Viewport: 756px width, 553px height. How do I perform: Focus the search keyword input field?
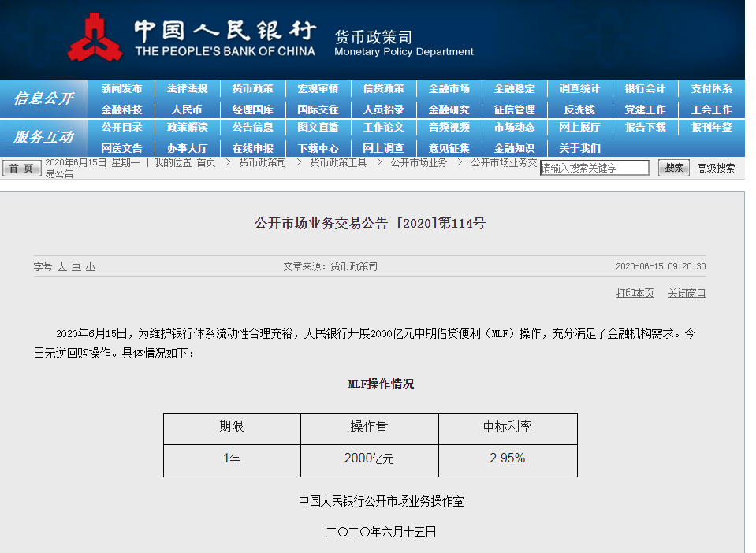pyautogui.click(x=594, y=168)
